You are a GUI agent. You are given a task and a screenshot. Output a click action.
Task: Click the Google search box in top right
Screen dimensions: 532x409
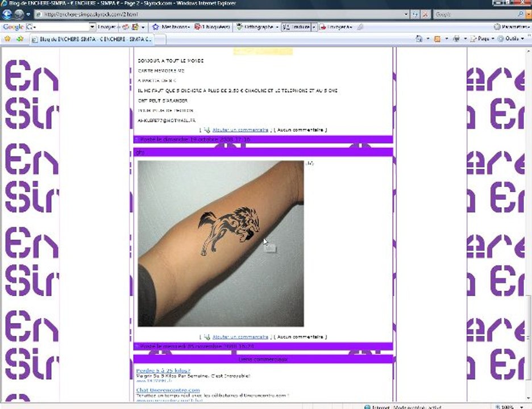click(475, 14)
